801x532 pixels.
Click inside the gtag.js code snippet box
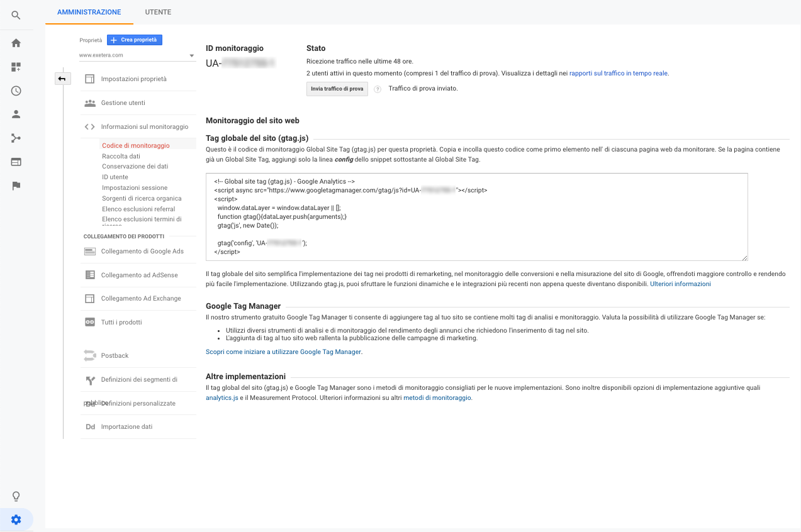click(x=477, y=217)
